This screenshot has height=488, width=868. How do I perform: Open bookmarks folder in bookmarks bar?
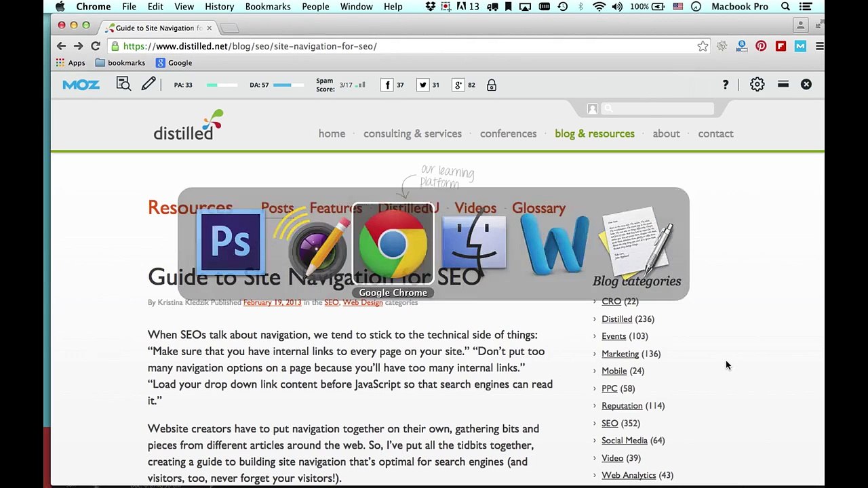coord(120,62)
